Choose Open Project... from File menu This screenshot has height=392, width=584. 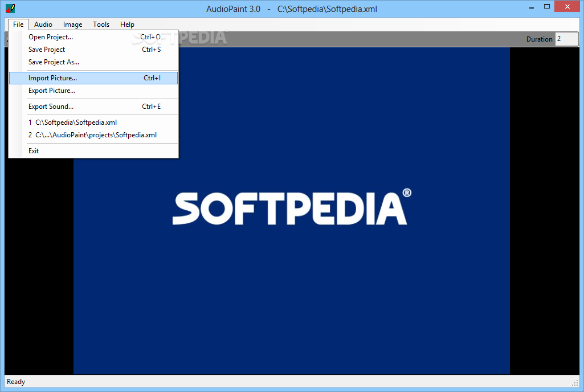pos(93,37)
